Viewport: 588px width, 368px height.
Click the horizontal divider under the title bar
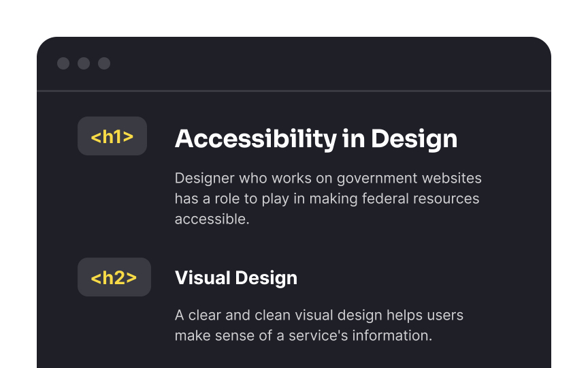pyautogui.click(x=294, y=91)
